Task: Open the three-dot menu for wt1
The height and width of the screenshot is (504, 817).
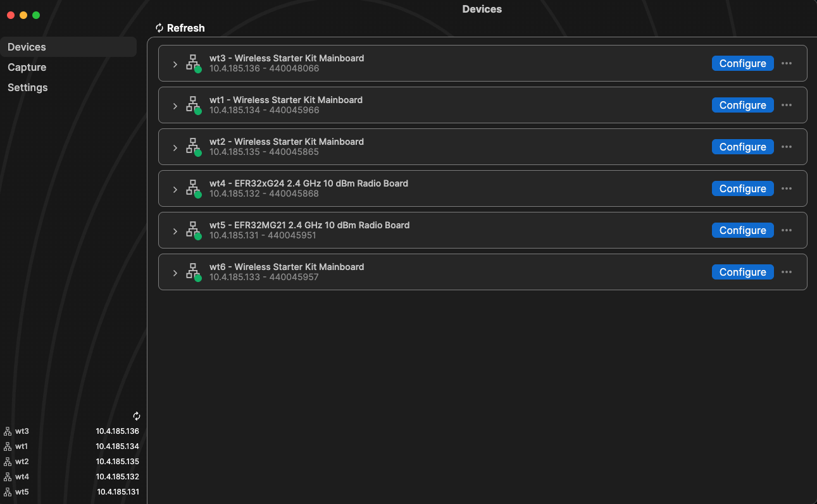Action: coord(787,105)
